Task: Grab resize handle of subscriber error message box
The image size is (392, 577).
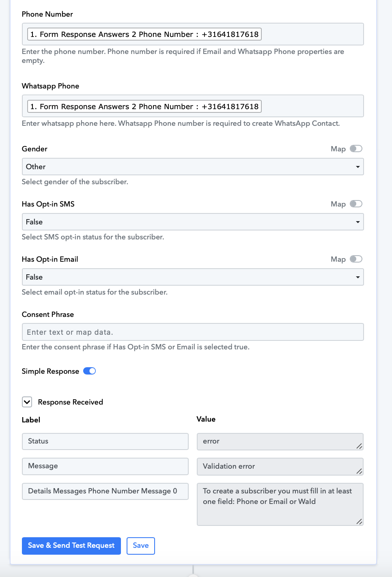Action: click(x=359, y=521)
